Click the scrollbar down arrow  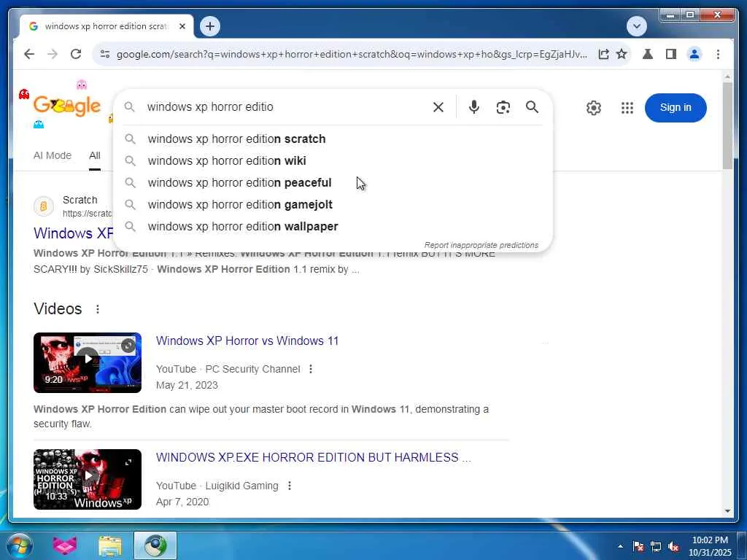point(727,511)
